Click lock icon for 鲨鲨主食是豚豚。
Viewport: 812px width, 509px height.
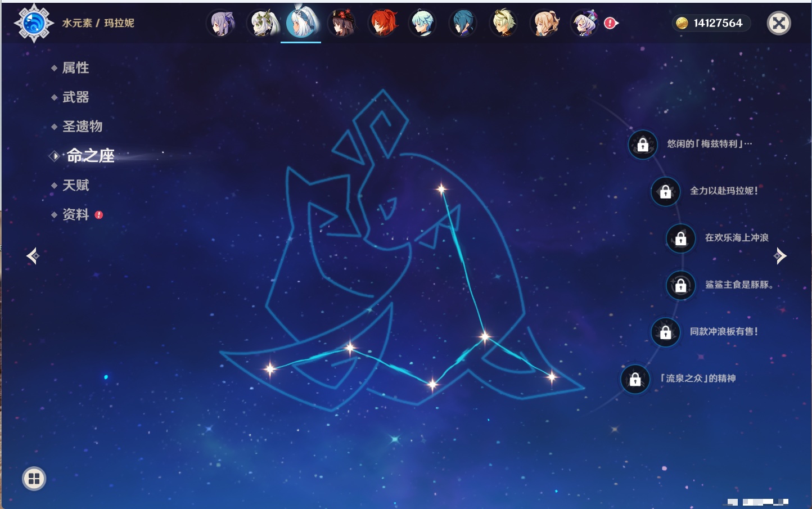click(x=680, y=285)
